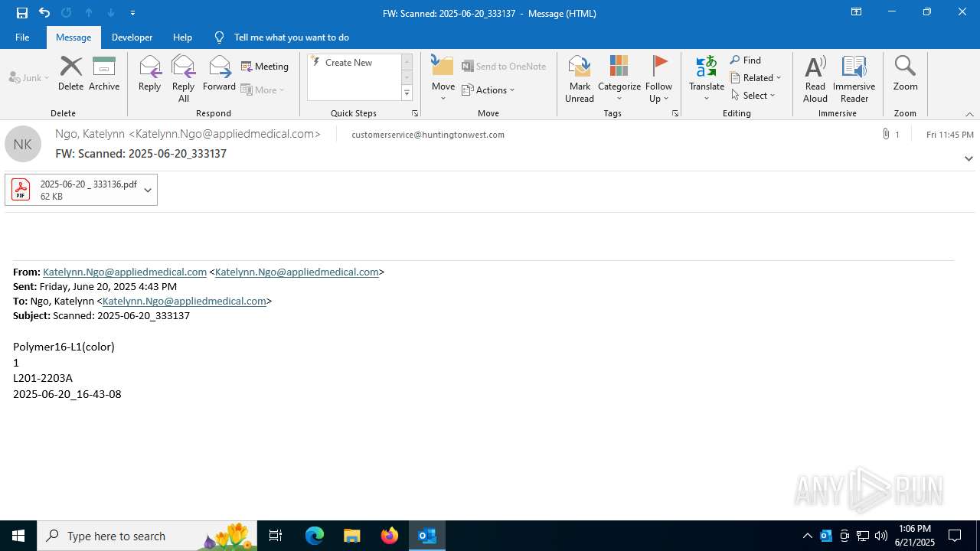
Task: Mark the message as Unread
Action: [580, 78]
